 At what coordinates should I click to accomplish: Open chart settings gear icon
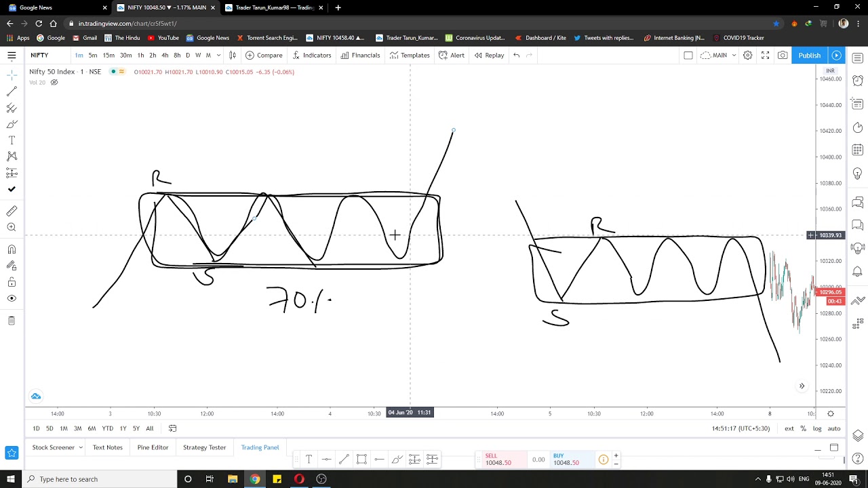pos(747,55)
